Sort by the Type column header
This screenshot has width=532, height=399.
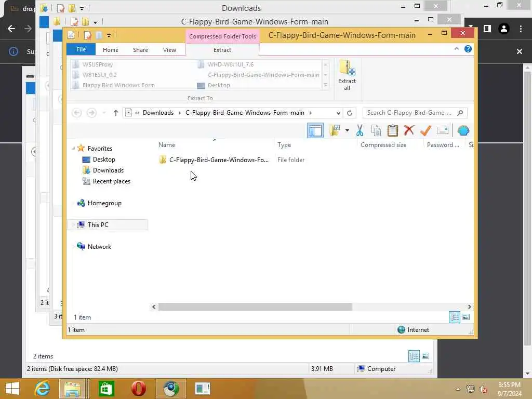(284, 145)
